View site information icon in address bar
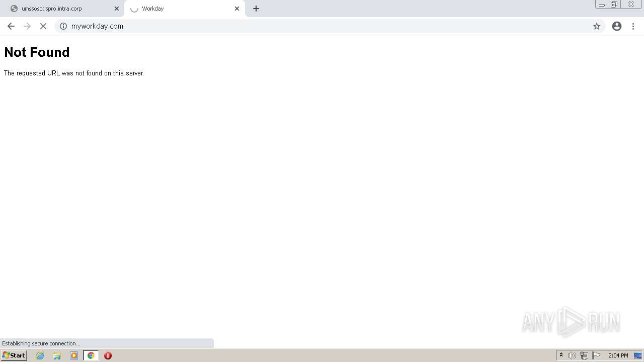 point(63,26)
